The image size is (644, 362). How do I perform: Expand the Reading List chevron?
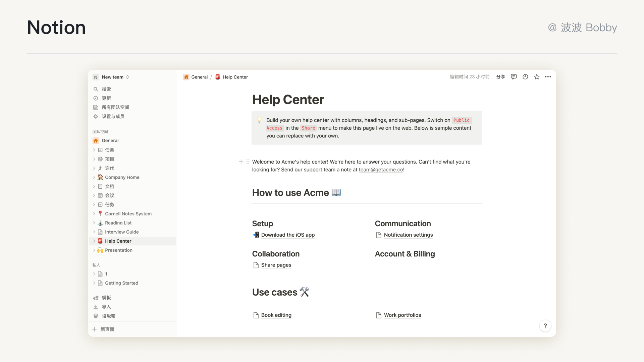[x=94, y=223]
